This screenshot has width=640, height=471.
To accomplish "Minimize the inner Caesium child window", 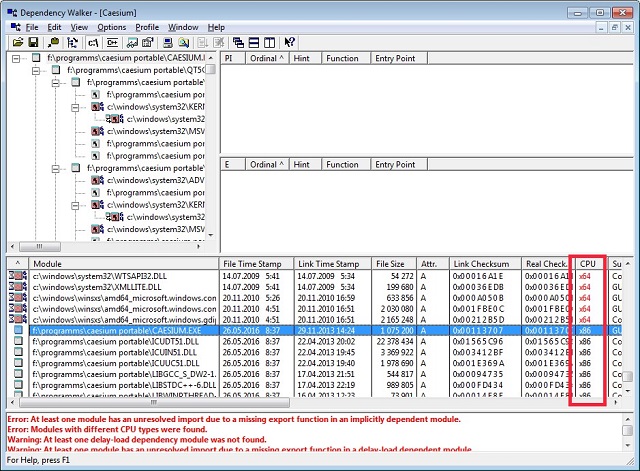I will click(601, 27).
